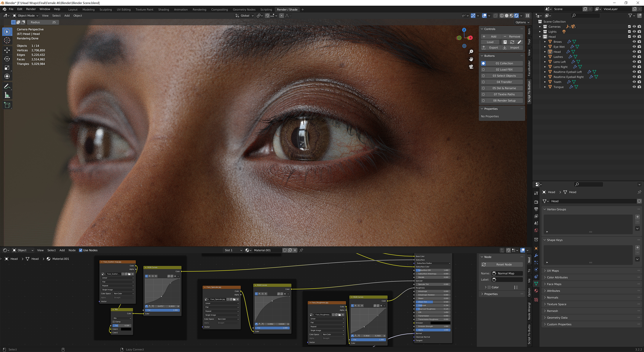The width and height of the screenshot is (644, 352).
Task: Select the Add Cube tool
Action: tap(7, 105)
